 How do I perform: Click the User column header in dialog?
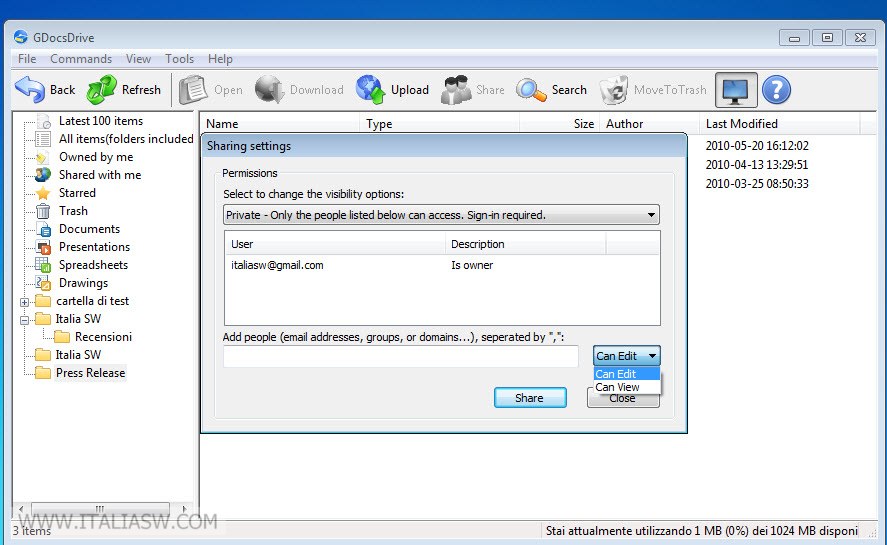pyautogui.click(x=335, y=244)
